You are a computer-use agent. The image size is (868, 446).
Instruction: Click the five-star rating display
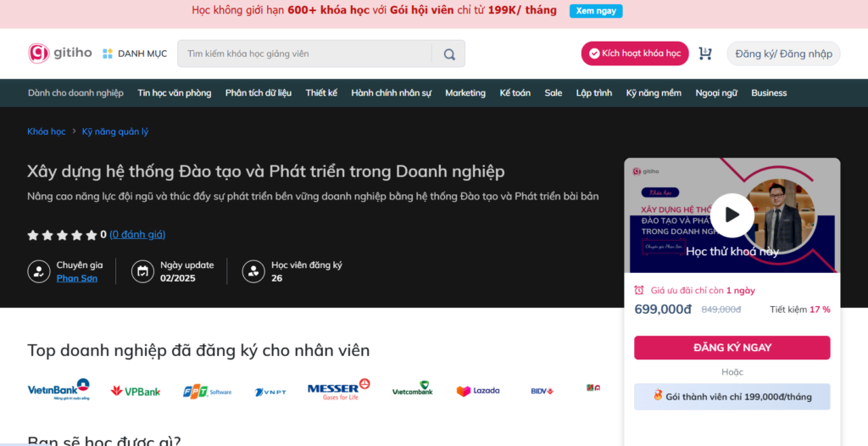point(62,235)
